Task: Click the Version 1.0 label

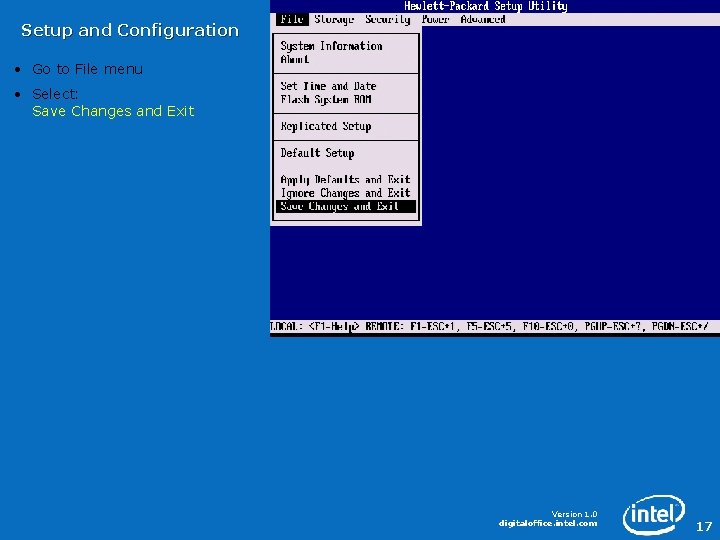Action: [574, 514]
